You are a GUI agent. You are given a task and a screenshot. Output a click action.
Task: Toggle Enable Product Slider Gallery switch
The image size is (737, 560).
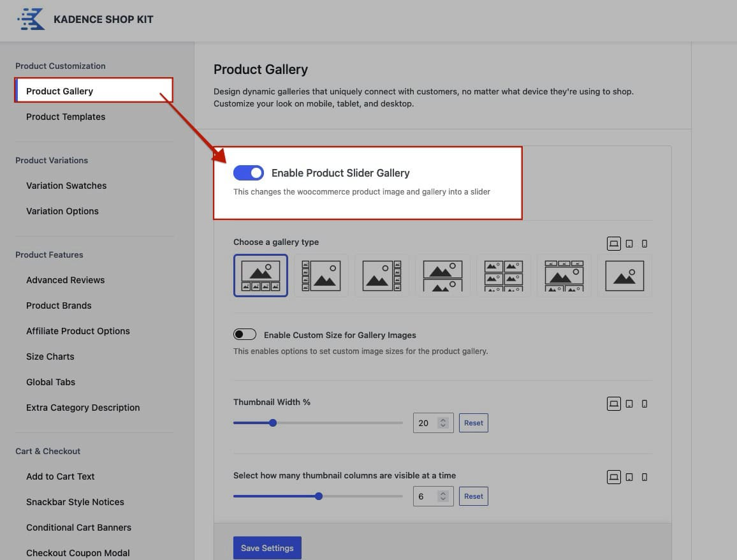pos(248,173)
